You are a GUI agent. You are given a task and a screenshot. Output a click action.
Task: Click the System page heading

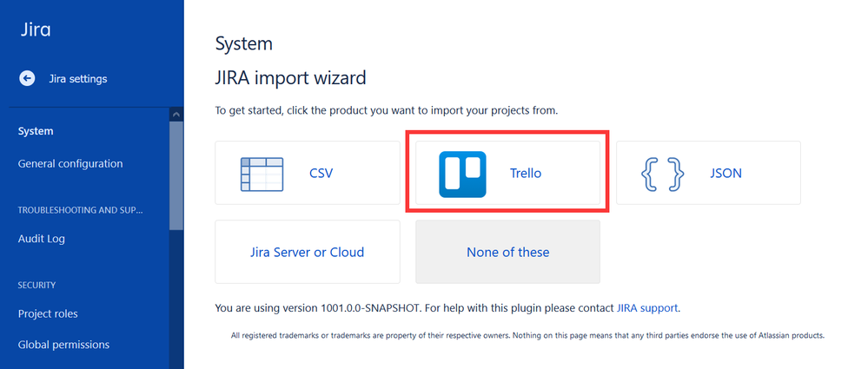[x=243, y=43]
